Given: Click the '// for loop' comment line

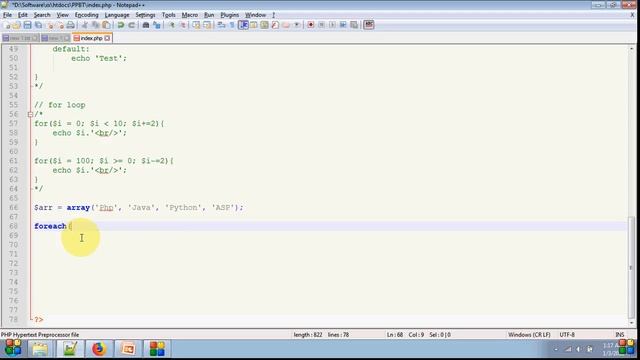Looking at the screenshot, I should [60, 105].
